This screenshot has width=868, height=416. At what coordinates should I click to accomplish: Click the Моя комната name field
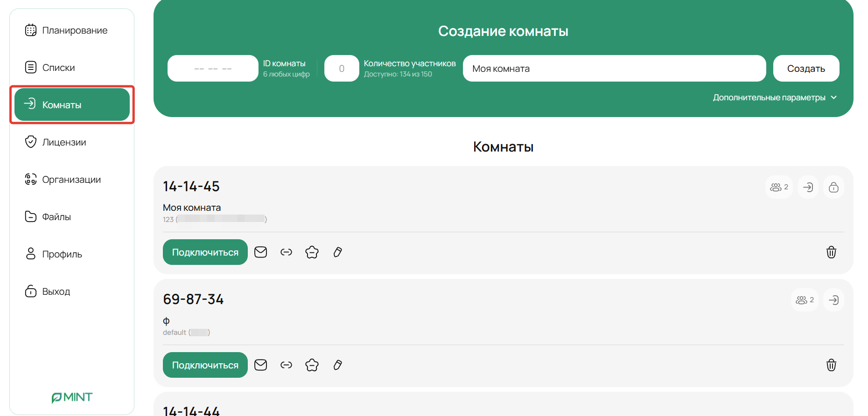pos(614,69)
